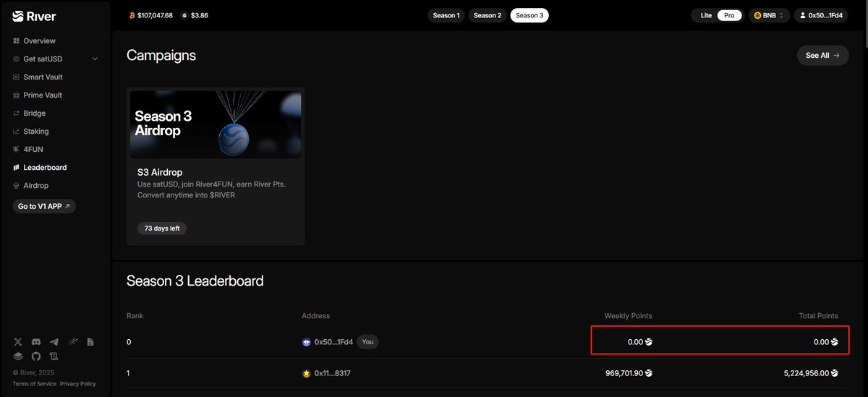Click the star avatar icon beside 0x11...8317
The width and height of the screenshot is (868, 397).
(x=307, y=374)
